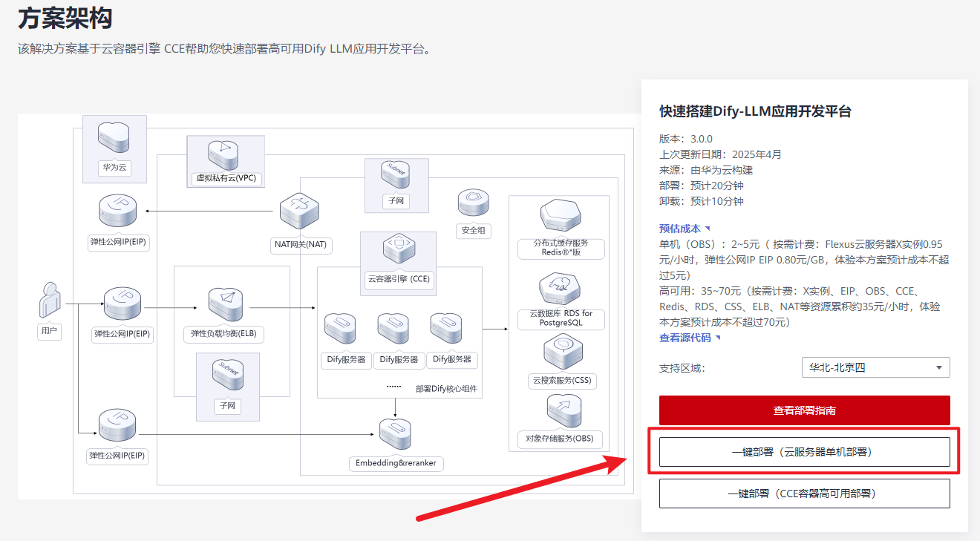Screen dimensions: 980x541
Task: Click the 弹性公网IP icon pointing to 弹性负载均衡
Action: coord(122,305)
